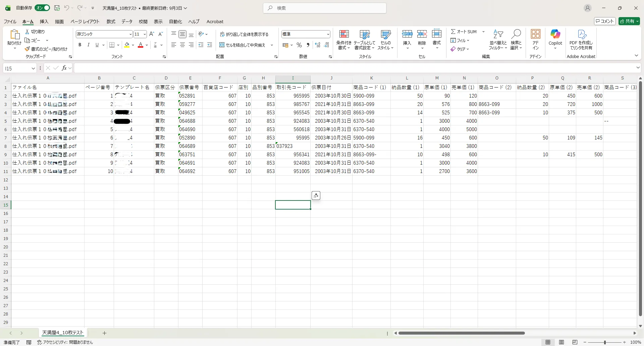Toggle bold formatting
This screenshot has height=346, width=644.
(80, 45)
